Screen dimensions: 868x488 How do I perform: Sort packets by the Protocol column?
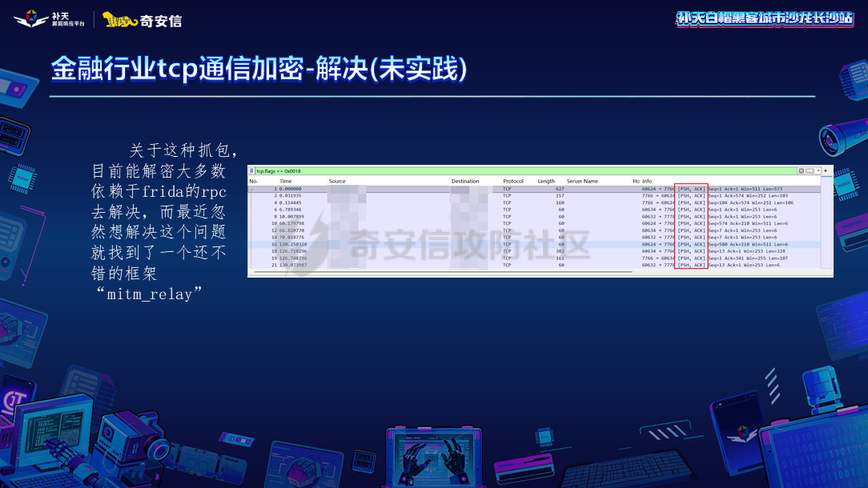pos(512,181)
